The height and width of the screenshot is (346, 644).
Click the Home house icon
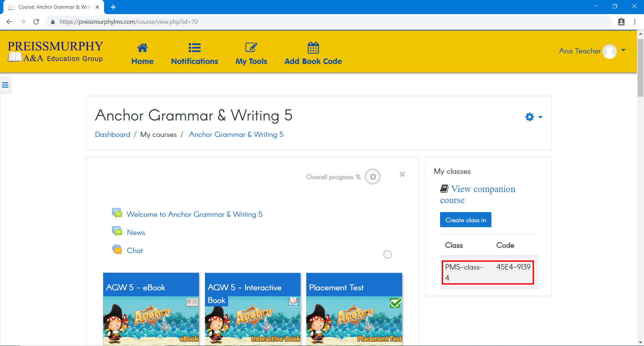tap(142, 48)
